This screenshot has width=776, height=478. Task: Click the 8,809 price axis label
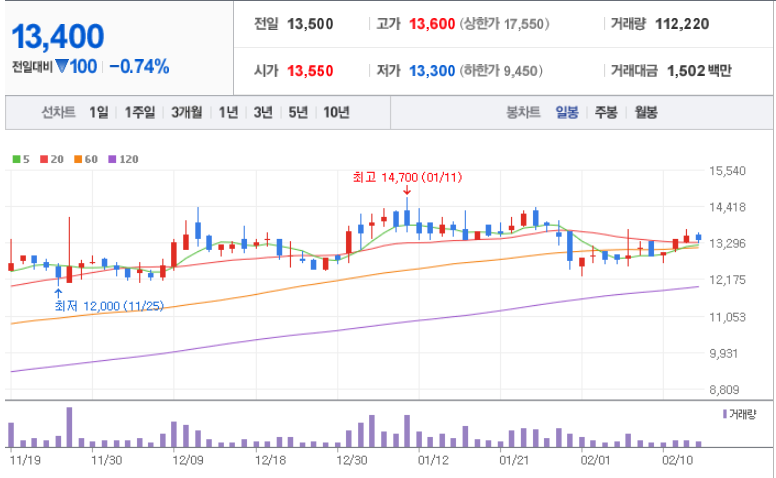(724, 390)
